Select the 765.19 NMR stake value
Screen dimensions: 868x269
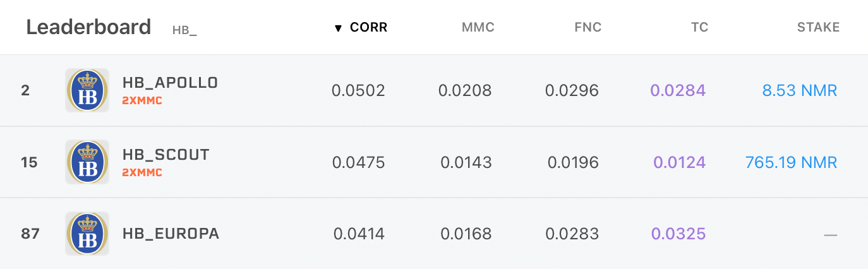792,162
